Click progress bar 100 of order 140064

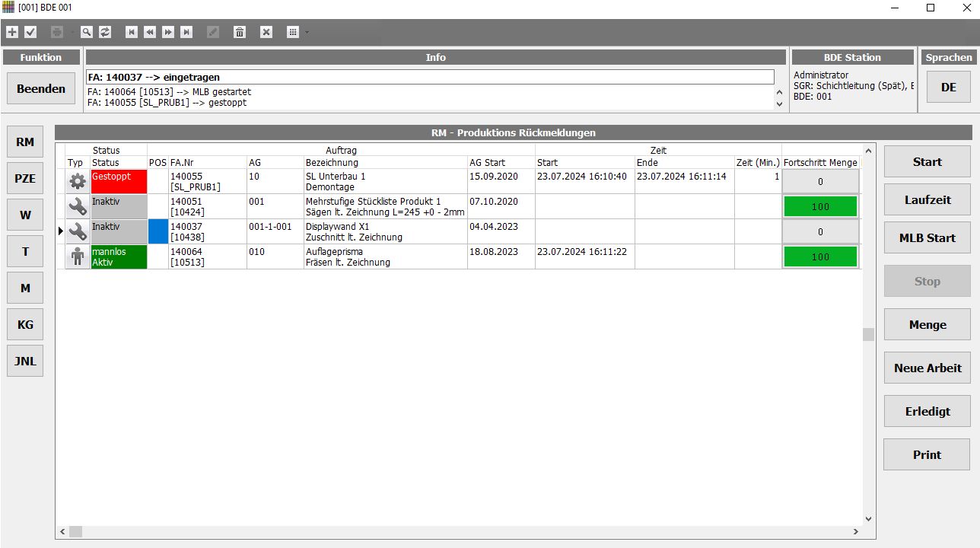[820, 256]
